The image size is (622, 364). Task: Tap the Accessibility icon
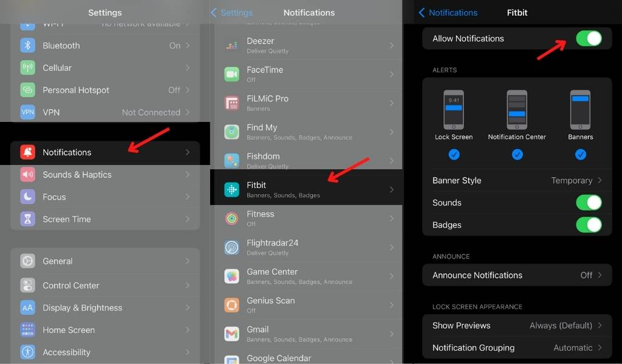click(x=27, y=352)
